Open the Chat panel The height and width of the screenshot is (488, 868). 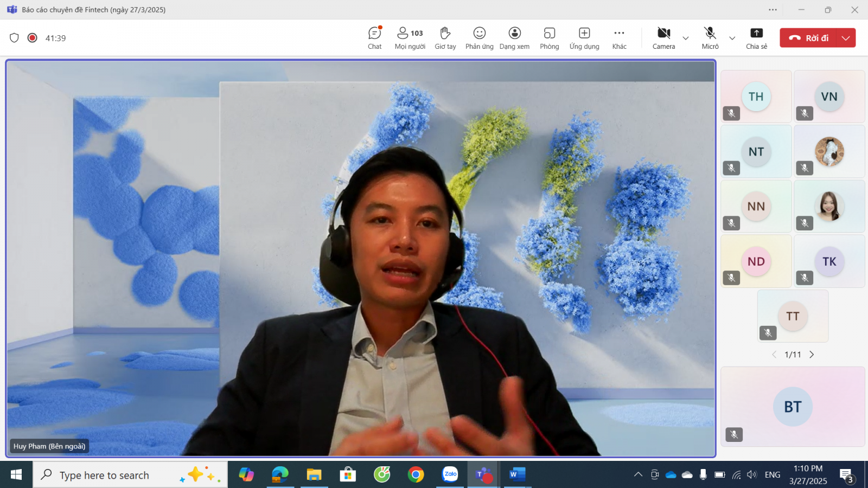click(x=374, y=38)
